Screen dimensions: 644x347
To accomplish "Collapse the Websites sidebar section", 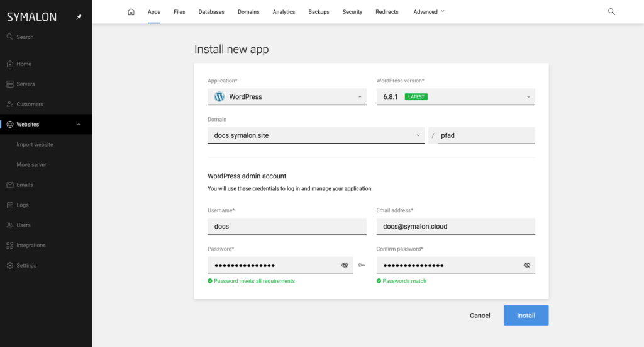I will click(79, 124).
